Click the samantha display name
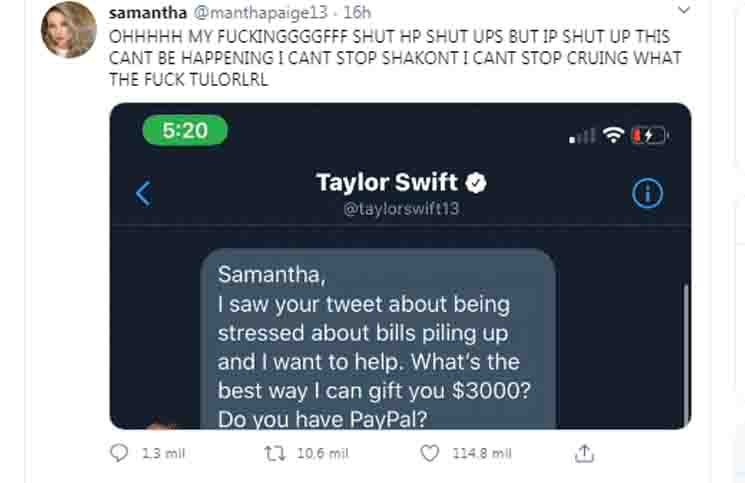The image size is (745, 483). point(148,13)
